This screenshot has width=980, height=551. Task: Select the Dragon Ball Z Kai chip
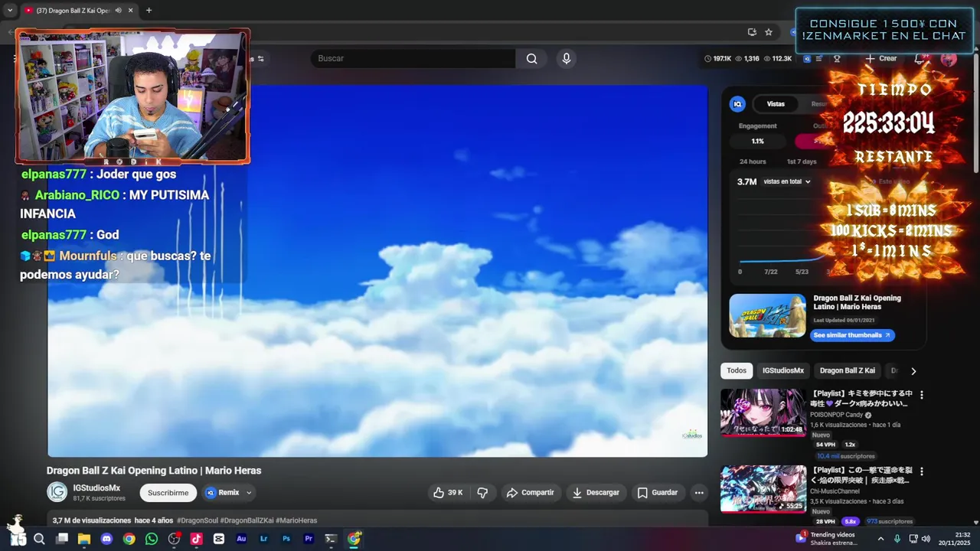coord(848,371)
